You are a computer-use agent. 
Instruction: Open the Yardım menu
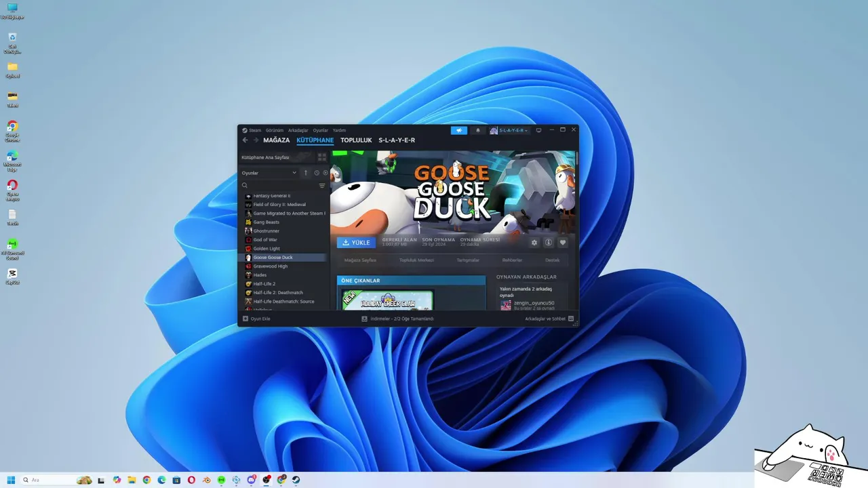(339, 130)
